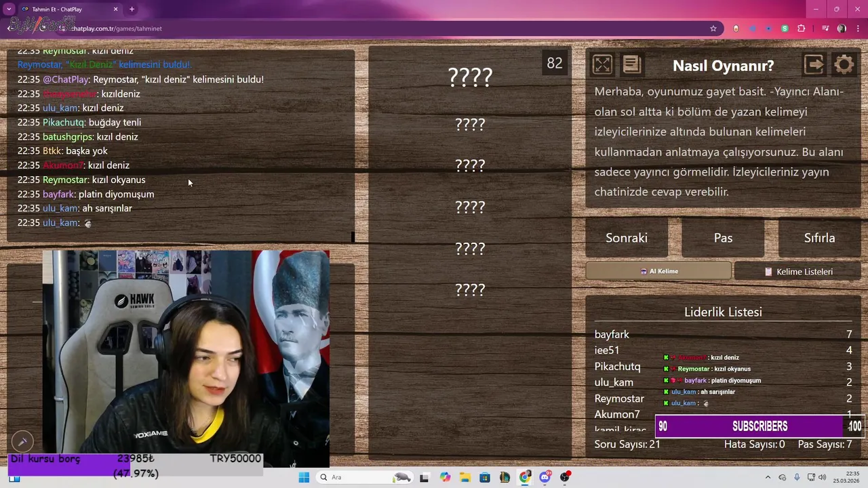Open League of Legends from the taskbar
868x488 pixels.
[505, 477]
